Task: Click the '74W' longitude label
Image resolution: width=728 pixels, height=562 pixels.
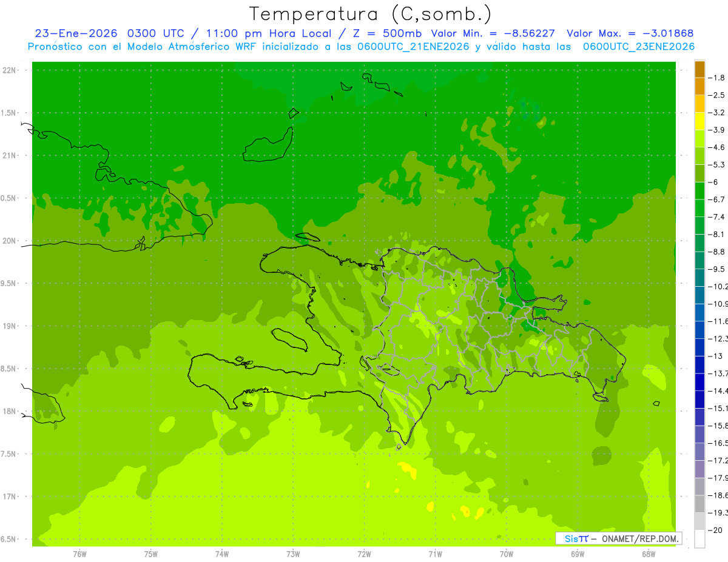Action: pyautogui.click(x=221, y=554)
